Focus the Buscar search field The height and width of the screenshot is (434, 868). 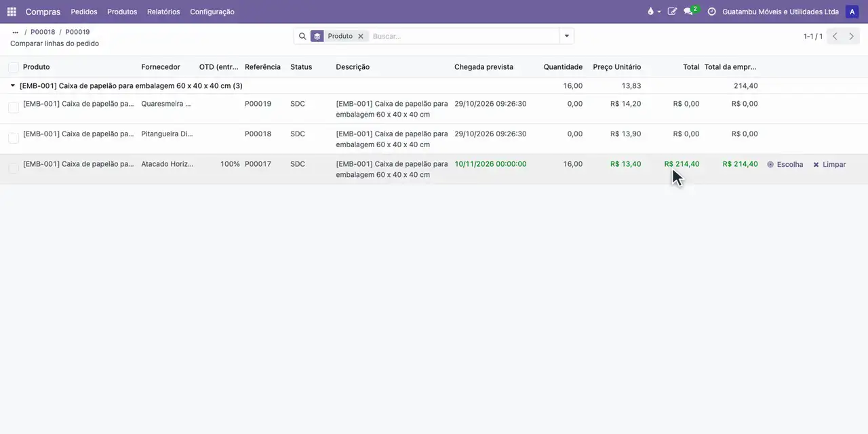[463, 36]
